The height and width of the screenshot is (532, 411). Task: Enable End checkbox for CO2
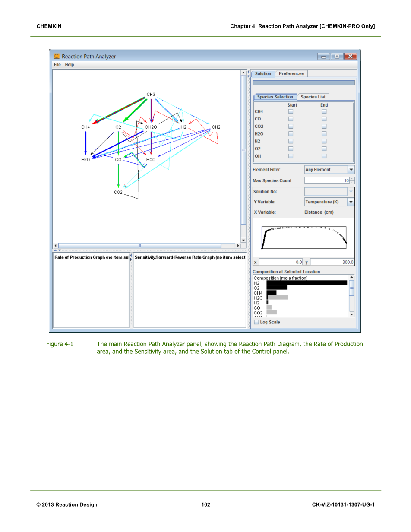click(324, 127)
